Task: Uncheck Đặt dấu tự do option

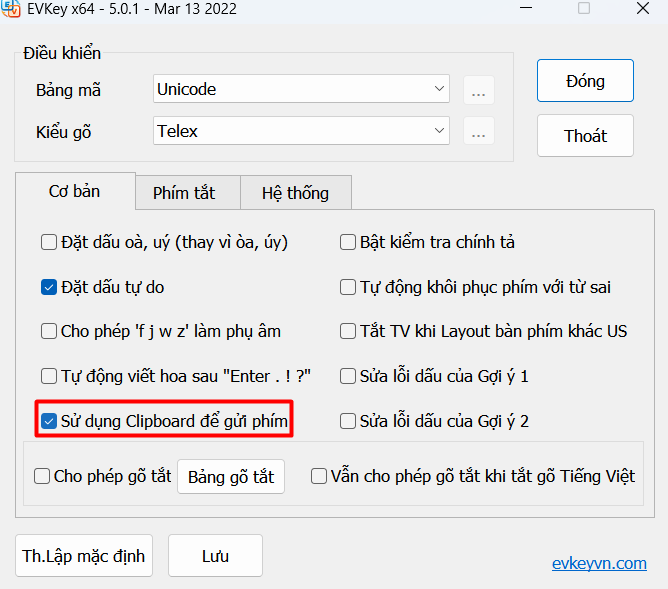Action: click(49, 287)
